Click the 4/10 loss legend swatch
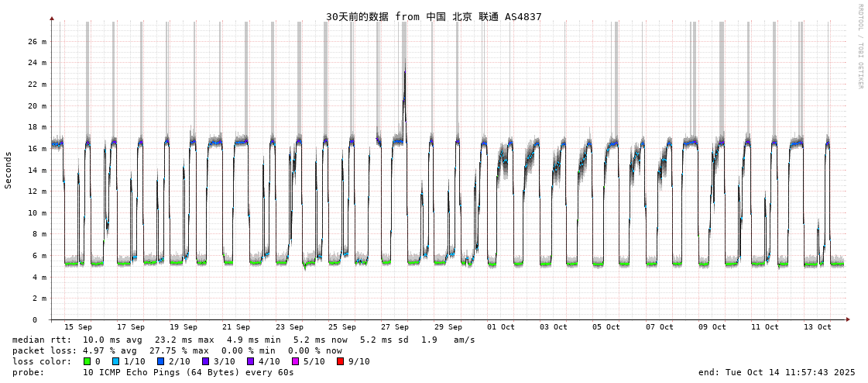This screenshot has height=383, width=868. click(x=250, y=361)
